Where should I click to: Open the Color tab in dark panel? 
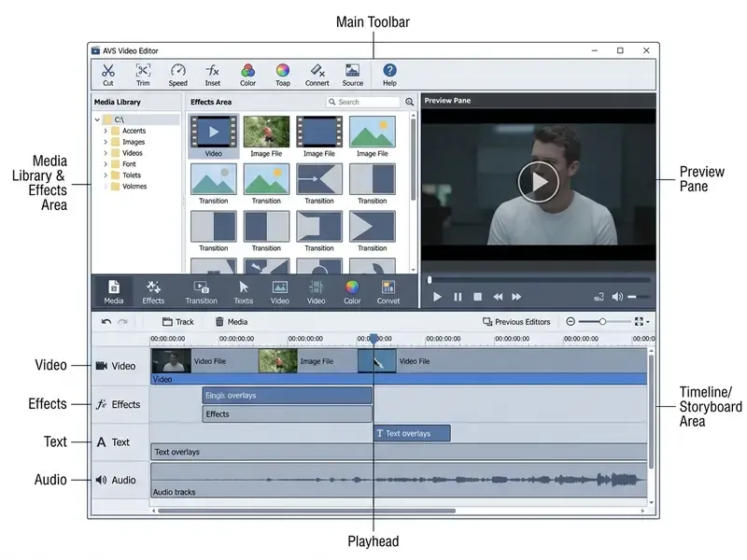tap(352, 292)
